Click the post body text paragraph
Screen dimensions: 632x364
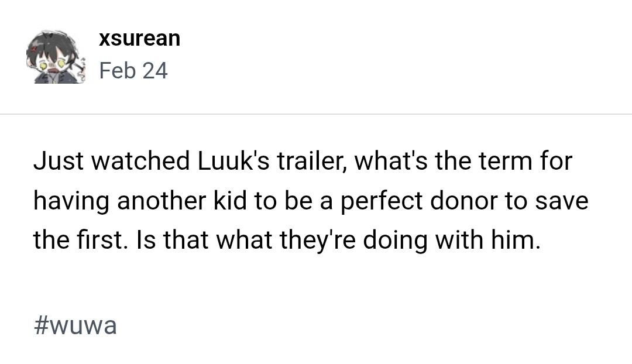coord(310,201)
